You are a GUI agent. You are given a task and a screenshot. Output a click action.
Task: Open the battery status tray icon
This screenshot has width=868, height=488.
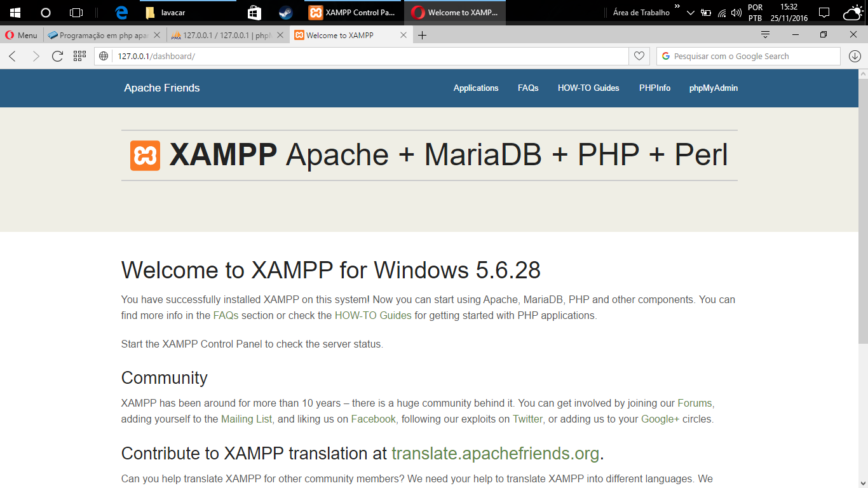click(x=706, y=13)
